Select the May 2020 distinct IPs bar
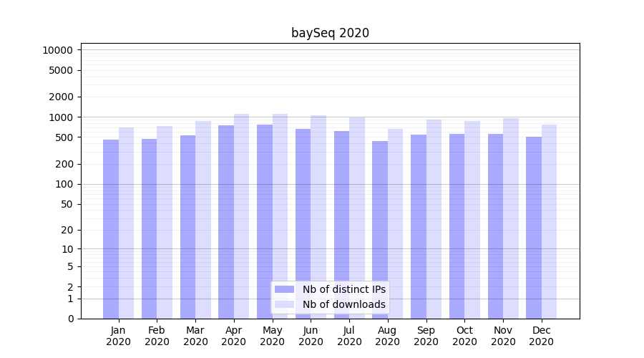Viewport: 644px width, 358px height. [x=265, y=222]
